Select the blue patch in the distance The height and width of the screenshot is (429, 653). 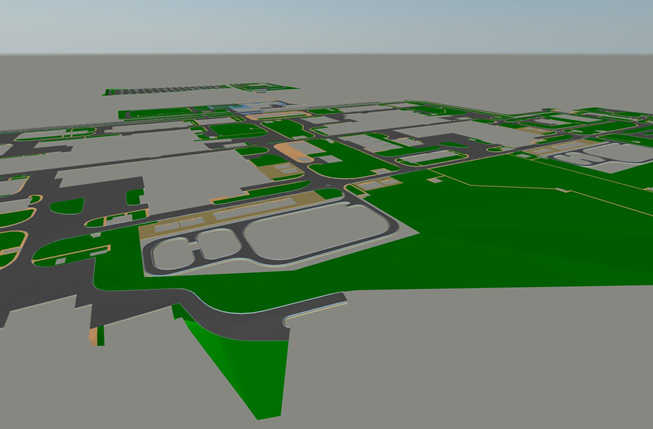click(247, 107)
